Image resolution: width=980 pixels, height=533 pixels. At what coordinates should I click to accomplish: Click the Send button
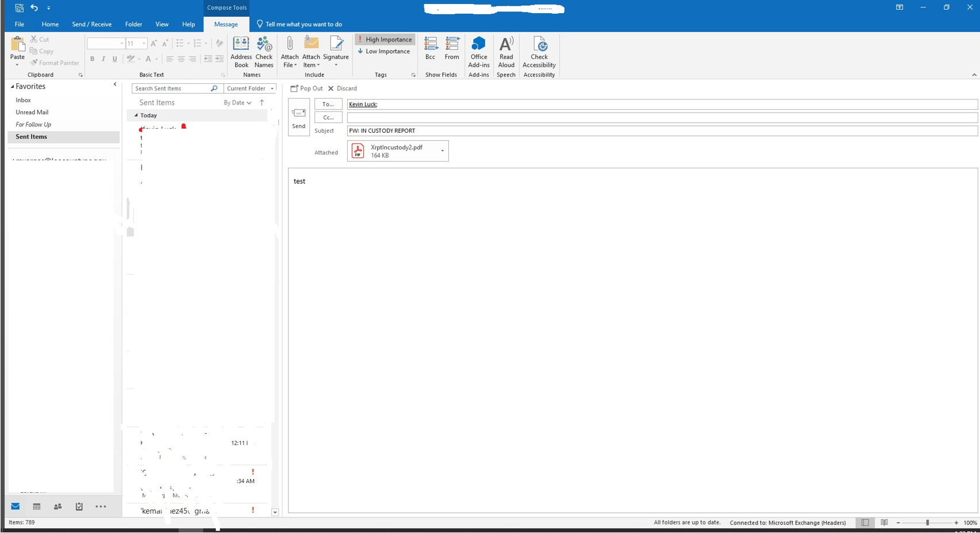(299, 117)
